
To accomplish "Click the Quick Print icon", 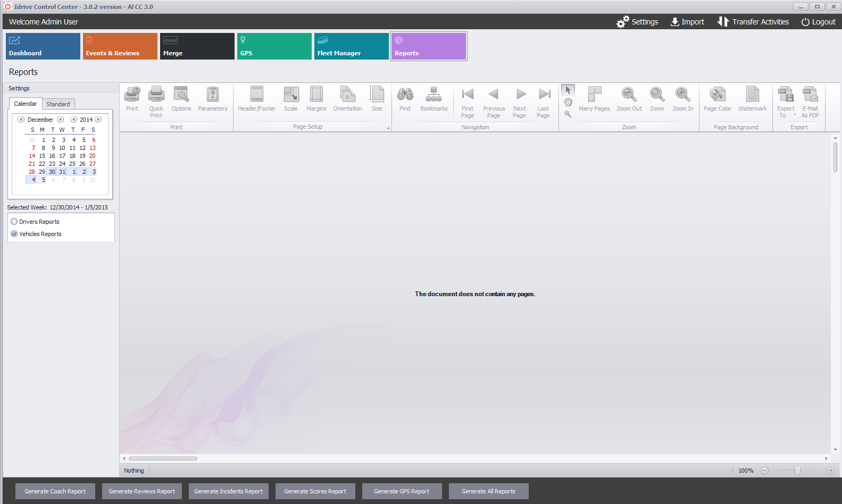I will coord(156,95).
